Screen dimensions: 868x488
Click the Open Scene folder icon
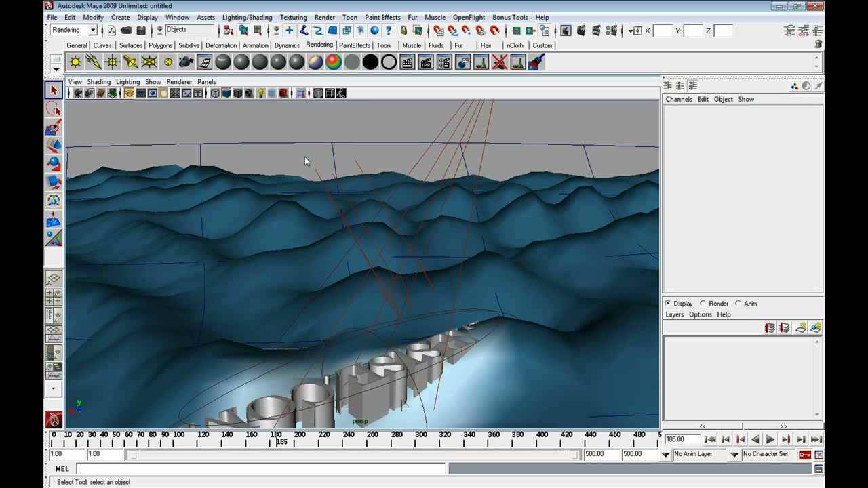point(126,30)
